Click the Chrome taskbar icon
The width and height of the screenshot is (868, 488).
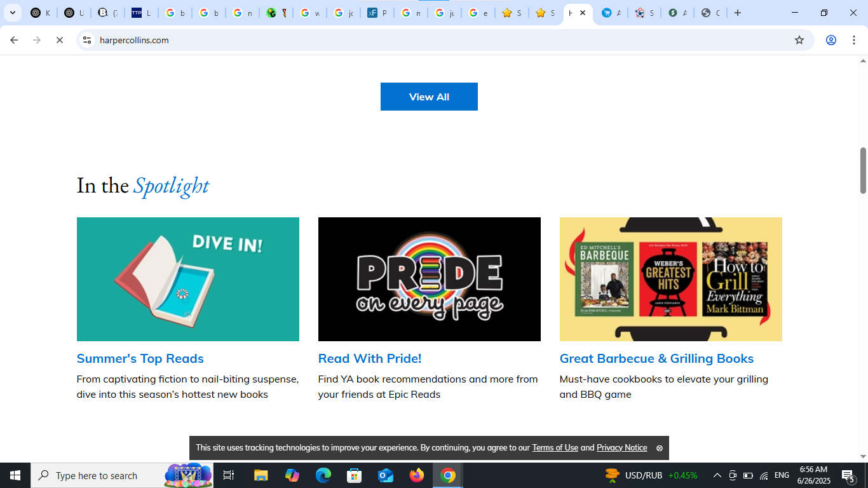(x=448, y=475)
